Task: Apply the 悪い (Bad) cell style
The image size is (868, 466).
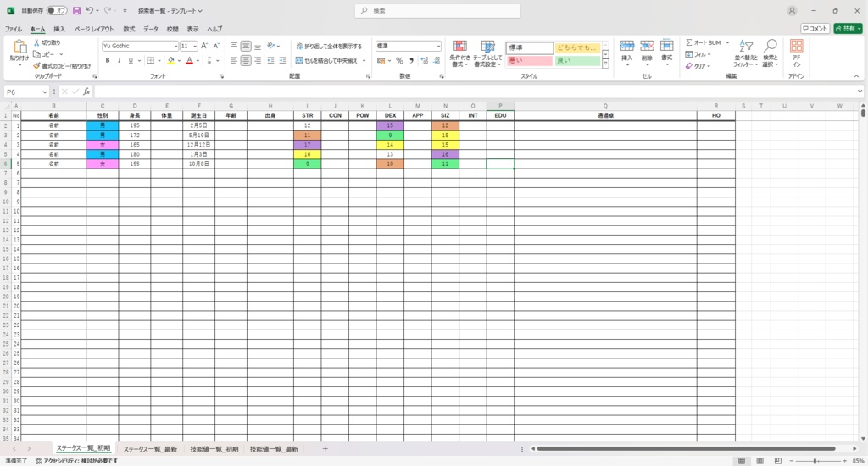Action: pyautogui.click(x=530, y=60)
